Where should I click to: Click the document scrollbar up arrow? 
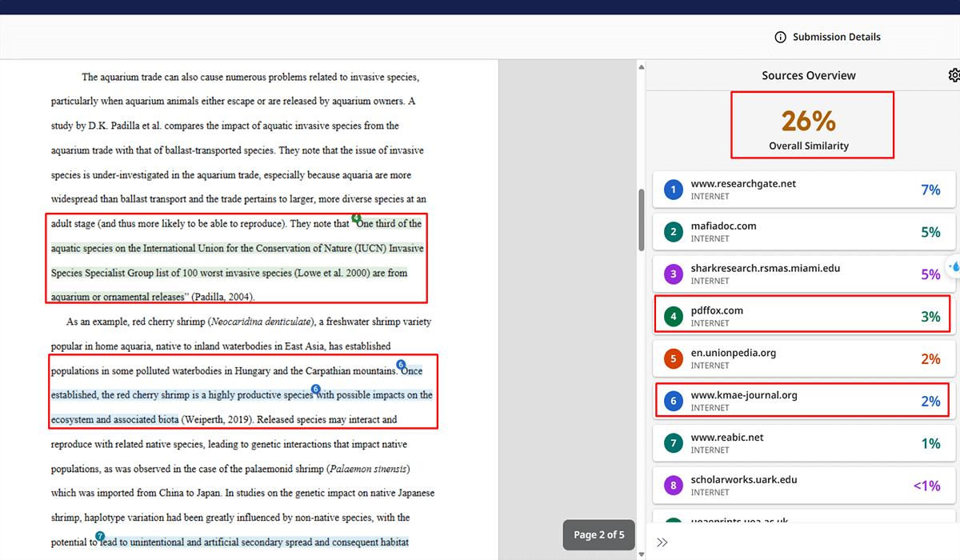point(641,66)
